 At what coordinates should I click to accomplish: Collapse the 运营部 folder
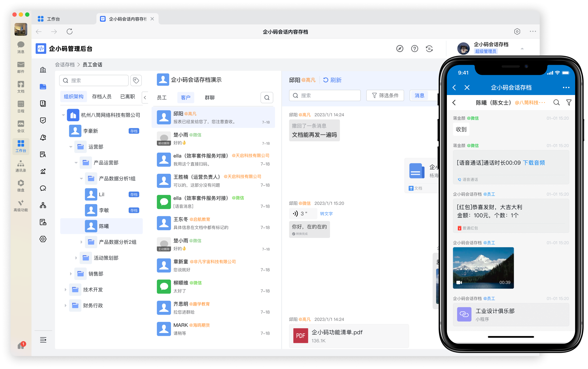pos(71,147)
